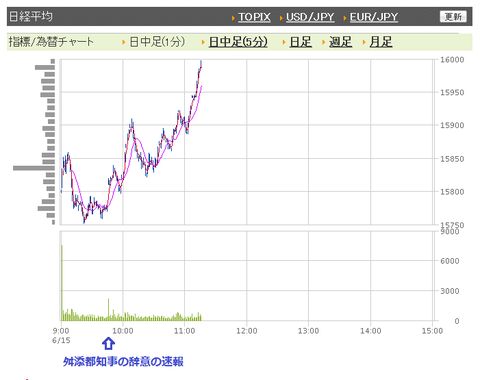The height and width of the screenshot is (380, 480).
Task: Click the 16000 price axis label
Action: (452, 60)
